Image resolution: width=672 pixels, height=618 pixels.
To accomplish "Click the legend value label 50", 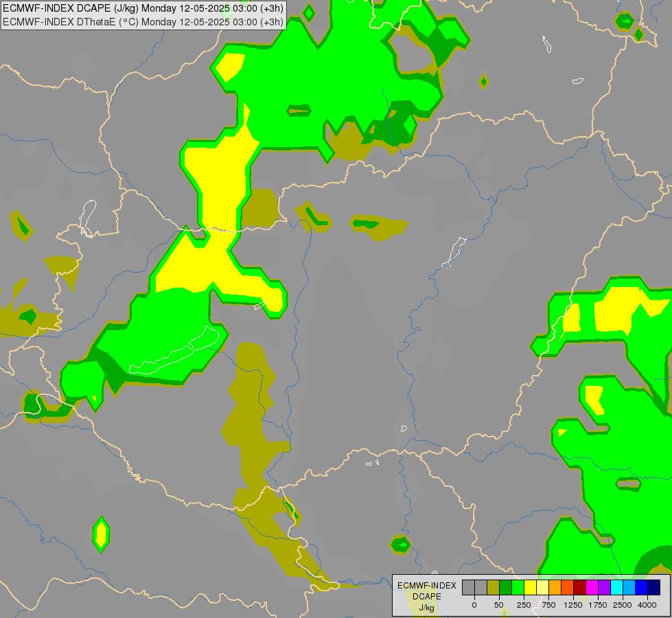I will pos(499,605).
